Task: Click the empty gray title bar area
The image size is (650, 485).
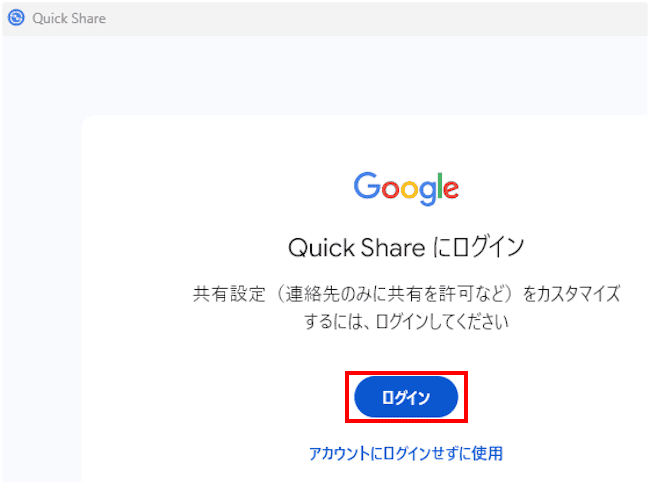Action: 373,18
